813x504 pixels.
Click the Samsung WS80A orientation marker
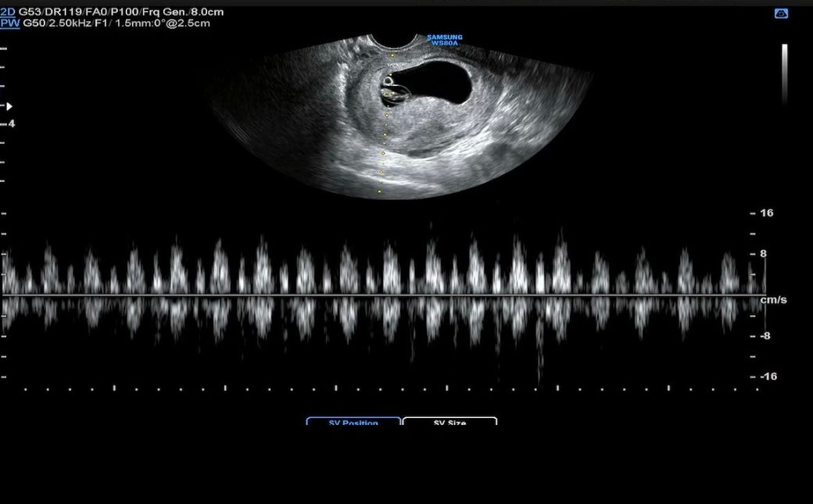[x=444, y=40]
